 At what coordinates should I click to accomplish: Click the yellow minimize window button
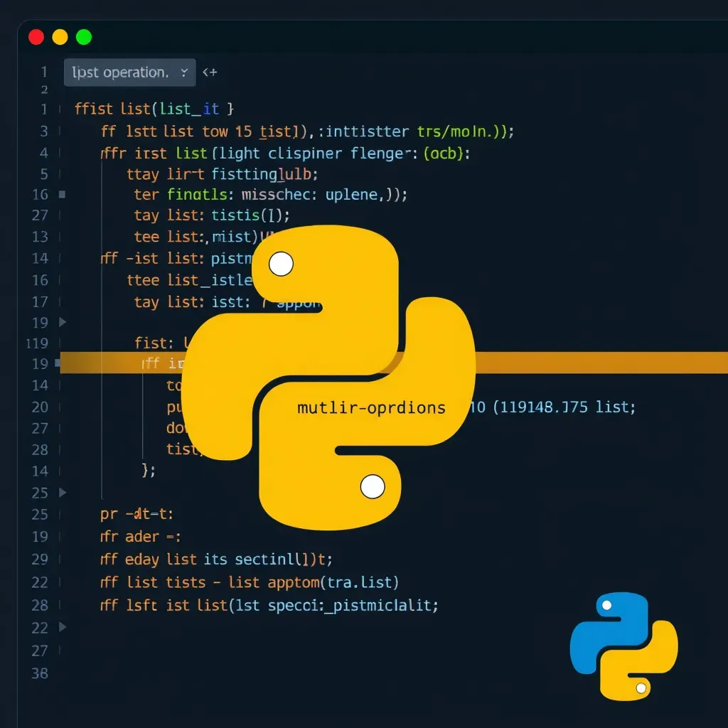pos(60,37)
